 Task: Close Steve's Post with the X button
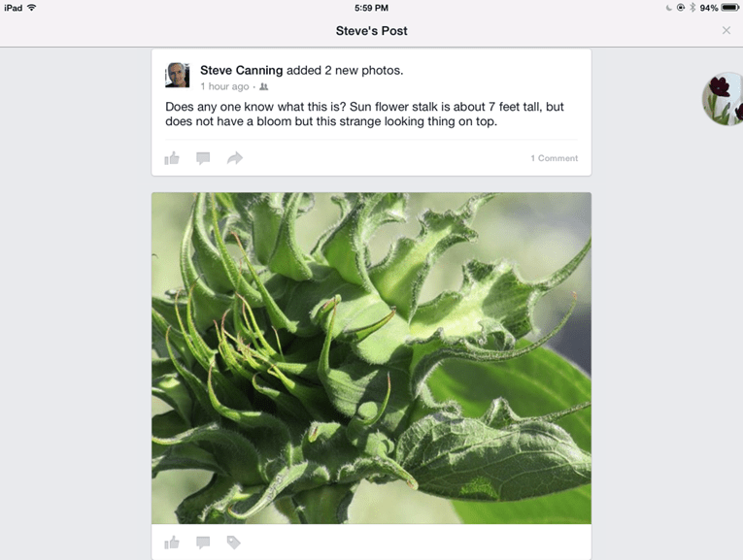[x=726, y=30]
